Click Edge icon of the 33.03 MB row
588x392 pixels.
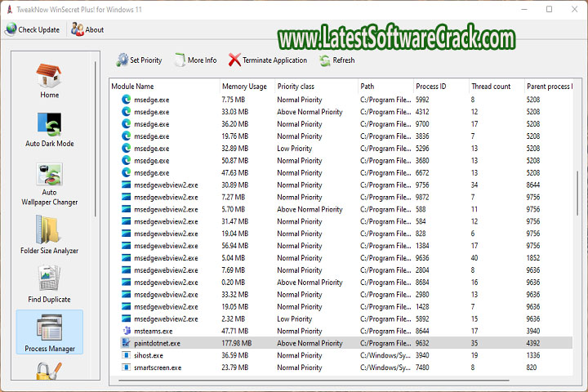(x=127, y=112)
